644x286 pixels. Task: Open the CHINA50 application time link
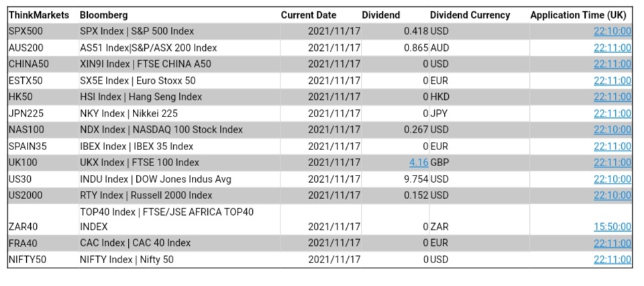[x=612, y=64]
